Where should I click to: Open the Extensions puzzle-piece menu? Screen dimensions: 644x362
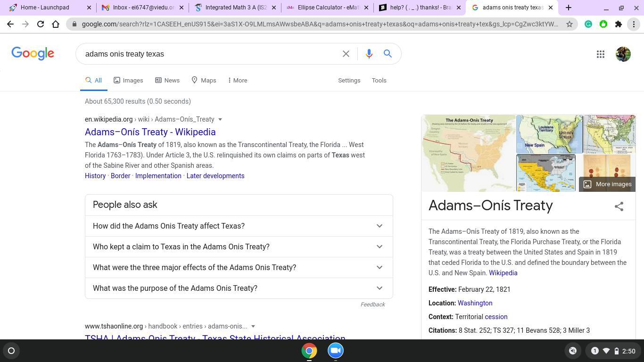[619, 24]
